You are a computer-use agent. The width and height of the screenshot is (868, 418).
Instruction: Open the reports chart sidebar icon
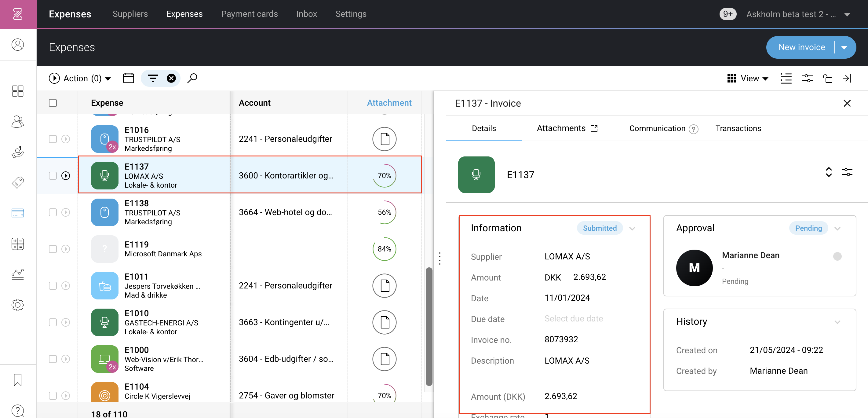(x=17, y=274)
